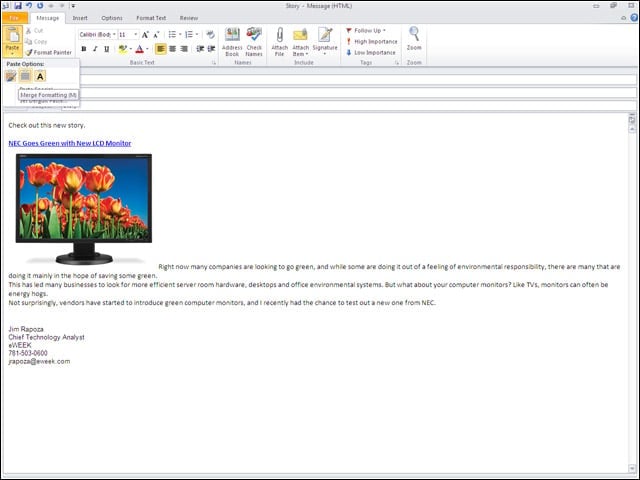
Task: Switch to the Format Text tab
Action: pos(151,18)
